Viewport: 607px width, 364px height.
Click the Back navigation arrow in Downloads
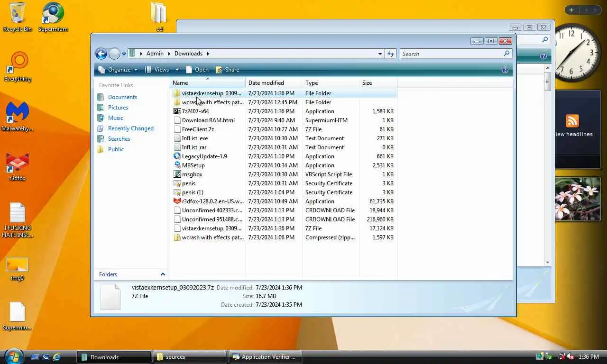pos(101,54)
